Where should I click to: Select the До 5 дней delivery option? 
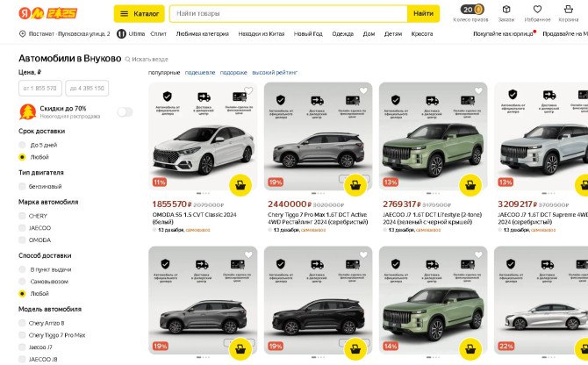(x=23, y=145)
